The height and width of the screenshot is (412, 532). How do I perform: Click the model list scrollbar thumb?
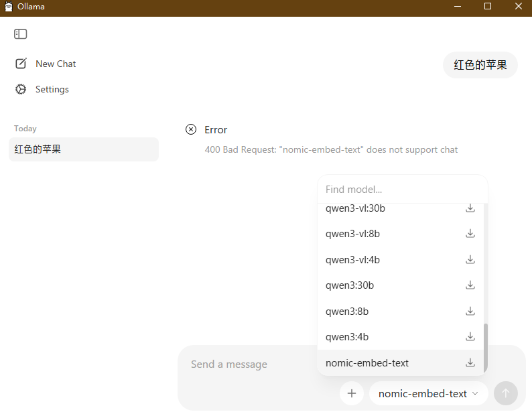click(x=486, y=348)
